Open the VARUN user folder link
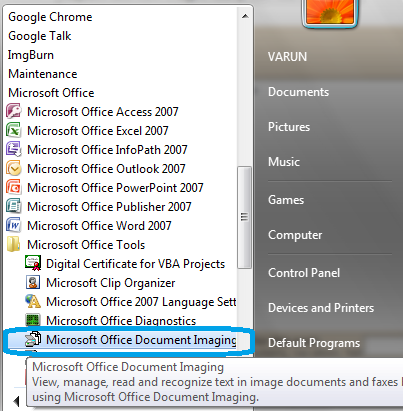This screenshot has height=411, width=403. point(287,57)
